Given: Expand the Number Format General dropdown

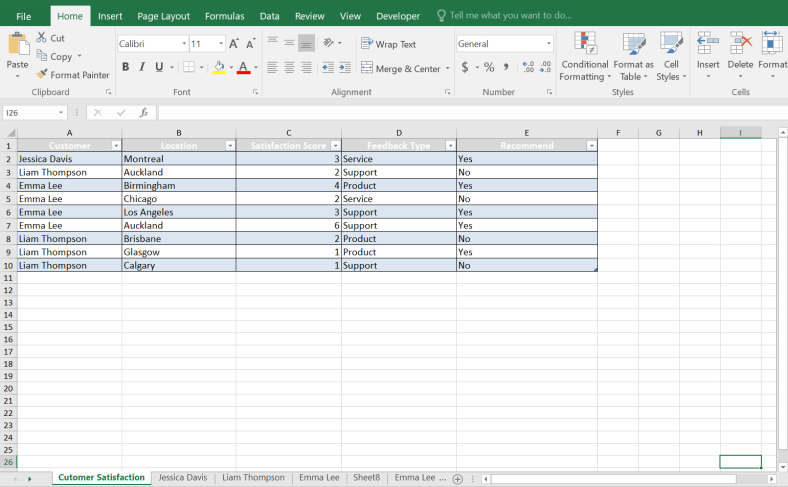Looking at the screenshot, I should click(x=549, y=44).
